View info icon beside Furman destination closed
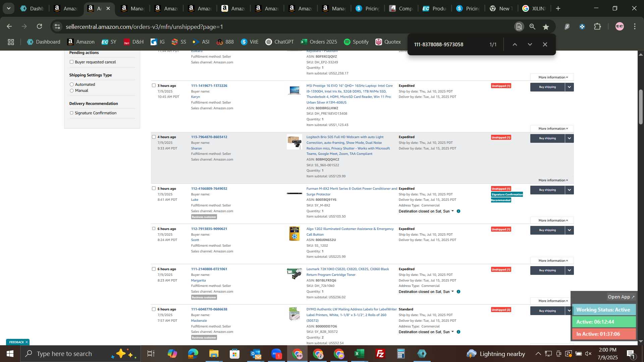Viewport: 644px width, 362px height. 459,211
